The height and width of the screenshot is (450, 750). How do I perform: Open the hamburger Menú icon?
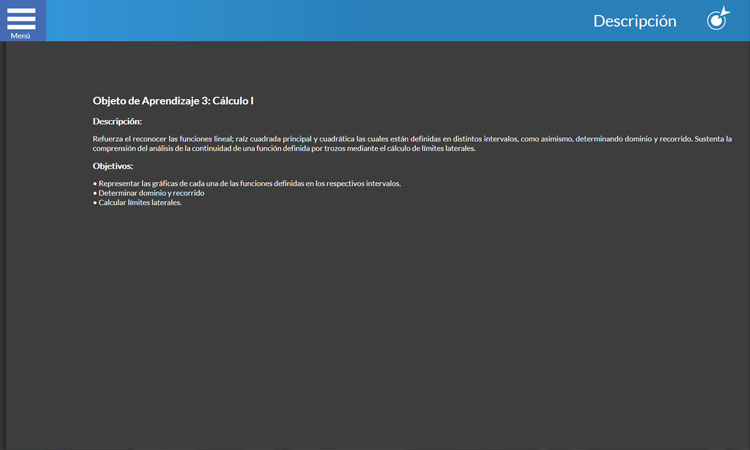point(21,17)
